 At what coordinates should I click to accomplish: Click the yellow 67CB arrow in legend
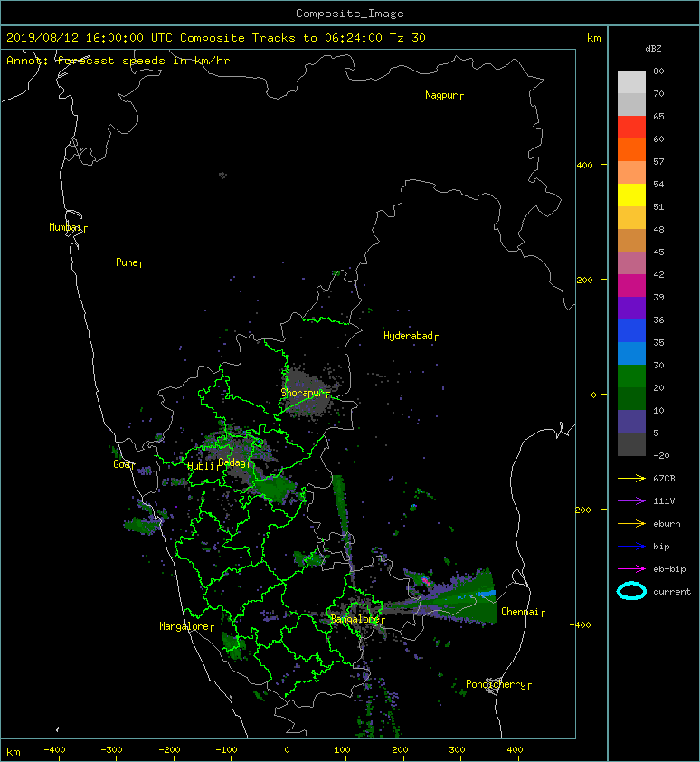[631, 478]
